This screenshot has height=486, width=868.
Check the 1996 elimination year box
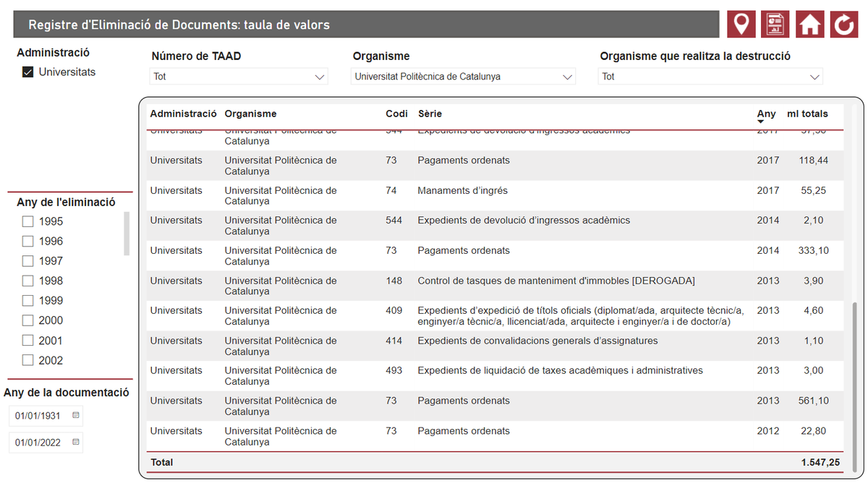click(28, 241)
